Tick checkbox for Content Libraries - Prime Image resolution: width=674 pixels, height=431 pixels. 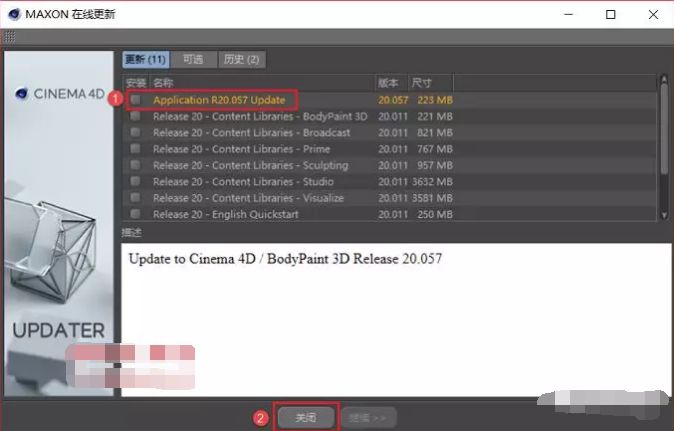pyautogui.click(x=135, y=149)
